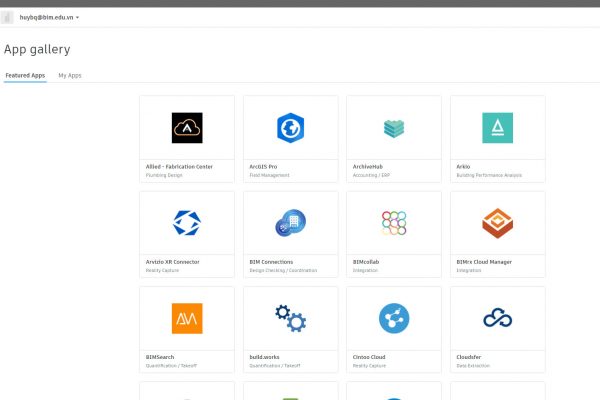Open the Arkio app title link
The image size is (600, 400).
coord(464,166)
